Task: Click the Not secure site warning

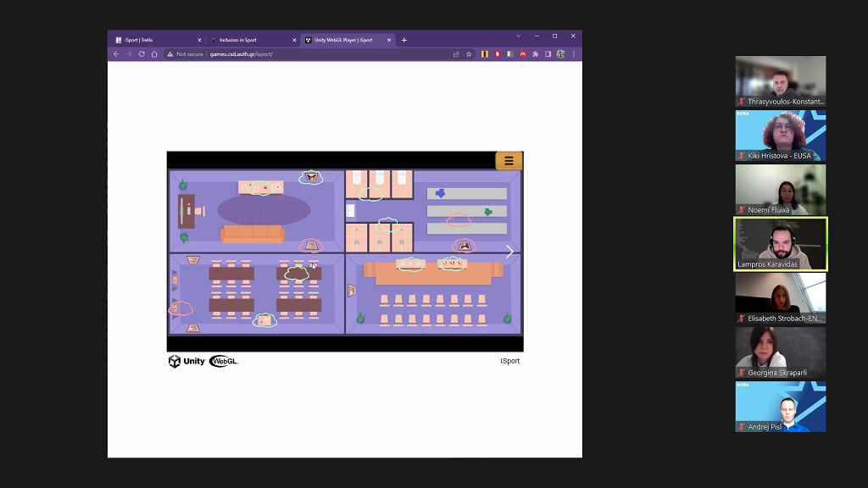Action: pos(185,54)
